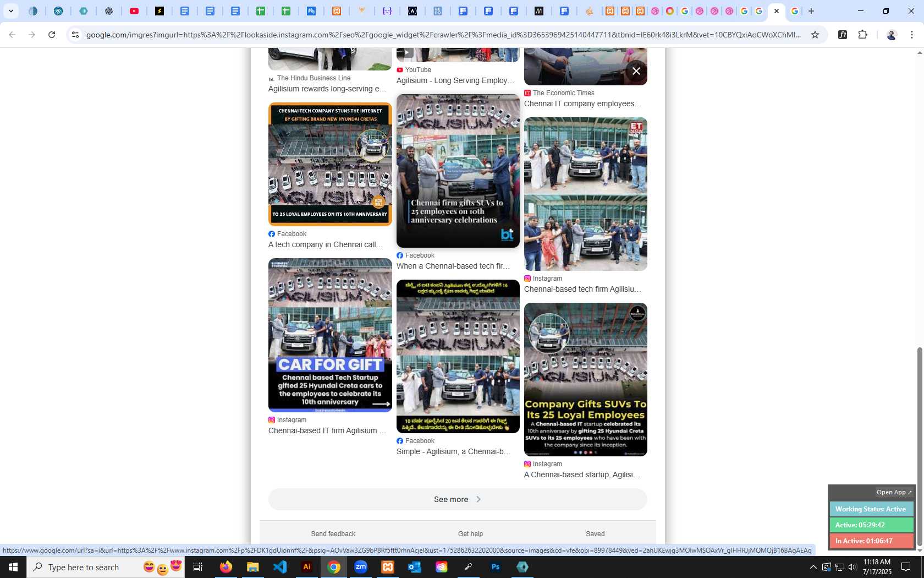
Task: Open 'A tech company in Chennai call...' link
Action: pos(326,244)
